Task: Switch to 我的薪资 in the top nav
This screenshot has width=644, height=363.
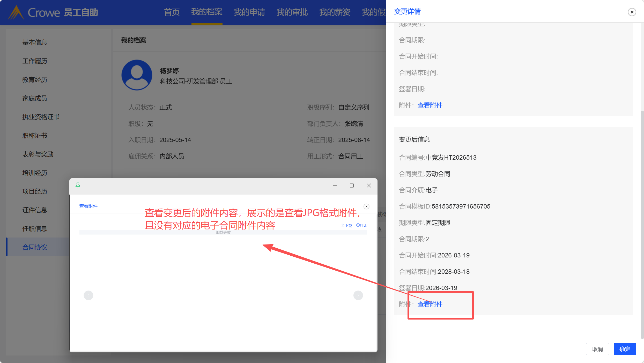Action: click(x=335, y=12)
